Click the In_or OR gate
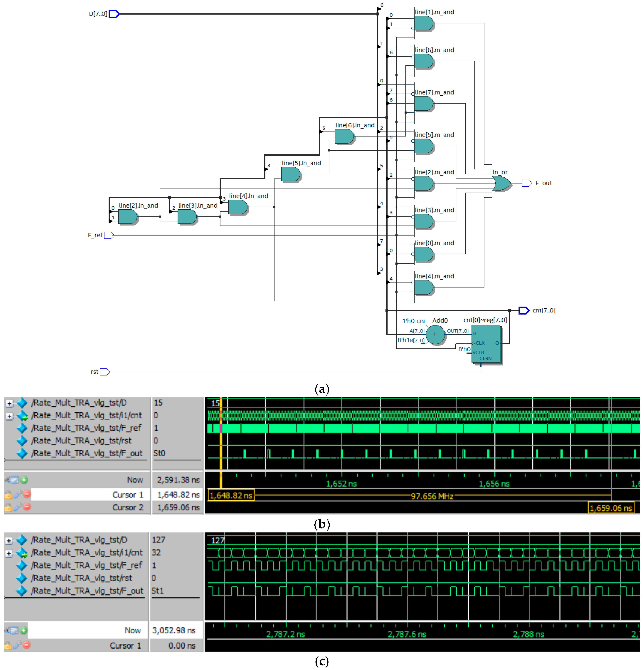This screenshot has width=644, height=670. pyautogui.click(x=502, y=184)
